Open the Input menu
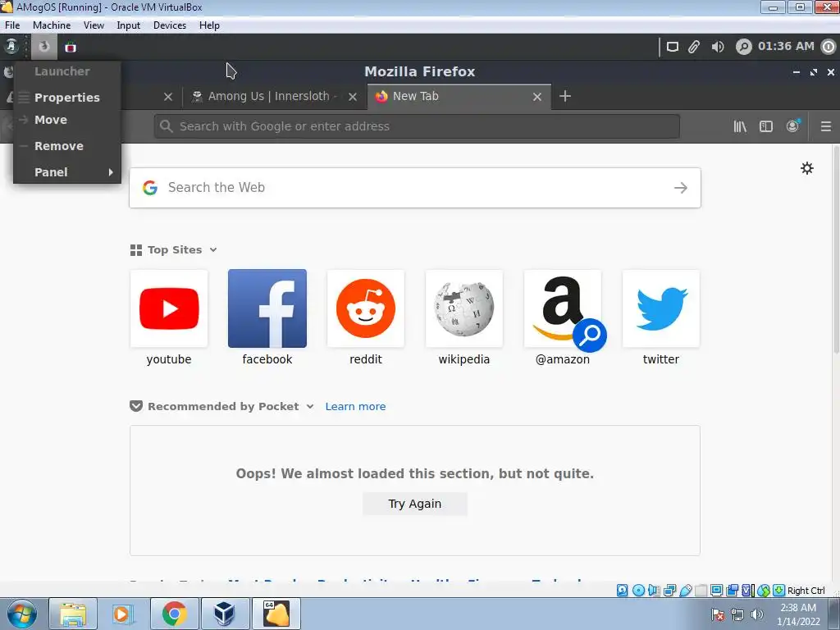The width and height of the screenshot is (840, 630). pos(129,25)
